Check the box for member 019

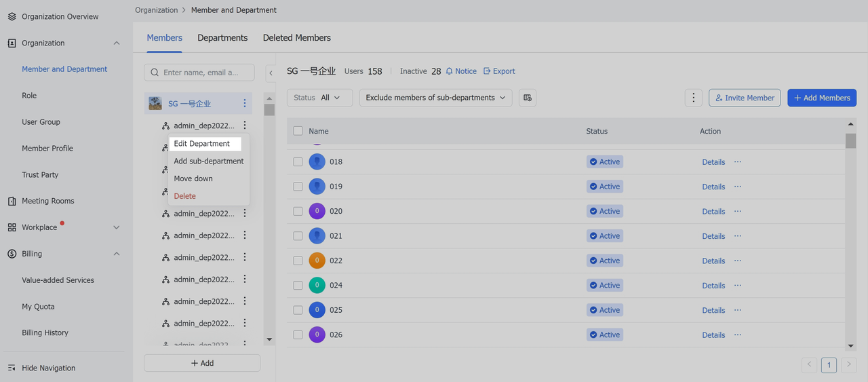coord(298,187)
